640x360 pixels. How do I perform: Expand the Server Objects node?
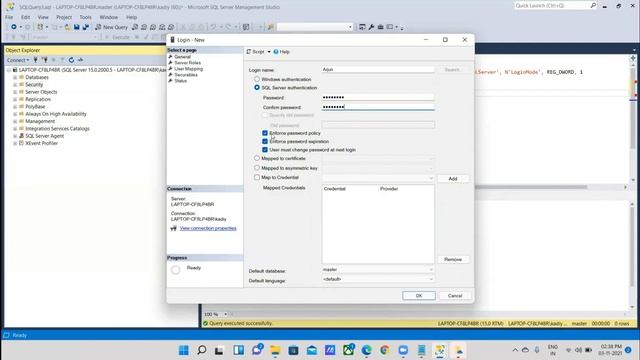click(15, 92)
